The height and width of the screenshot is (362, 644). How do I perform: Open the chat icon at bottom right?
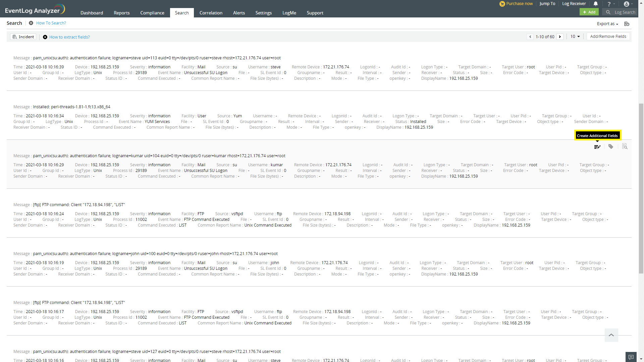[x=631, y=357]
